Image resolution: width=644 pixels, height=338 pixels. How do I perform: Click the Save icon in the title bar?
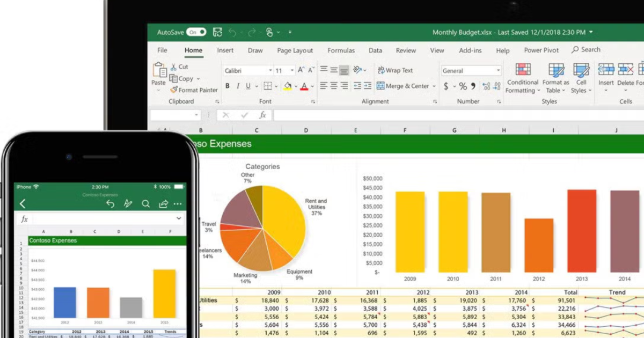pyautogui.click(x=217, y=32)
